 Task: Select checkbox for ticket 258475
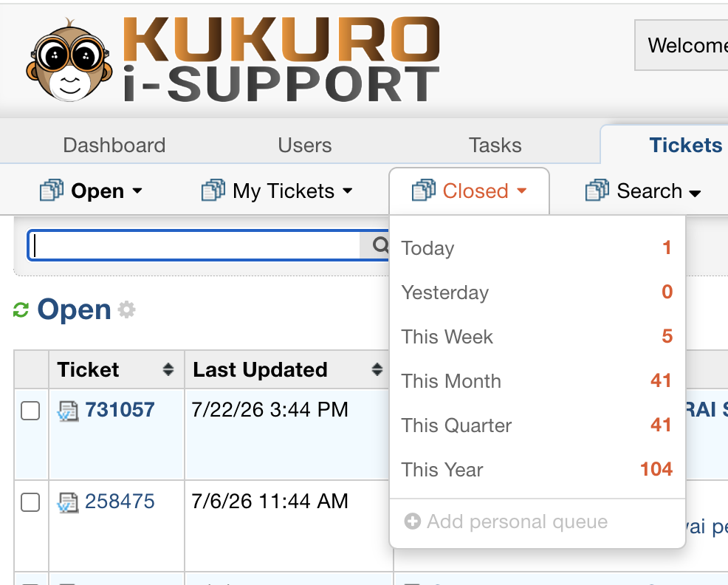click(30, 502)
